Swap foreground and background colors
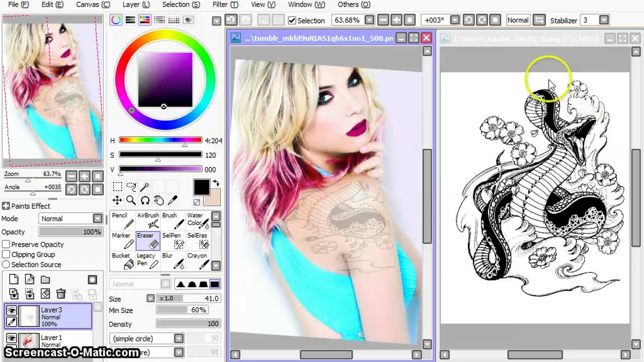The width and height of the screenshot is (644, 362). click(216, 183)
